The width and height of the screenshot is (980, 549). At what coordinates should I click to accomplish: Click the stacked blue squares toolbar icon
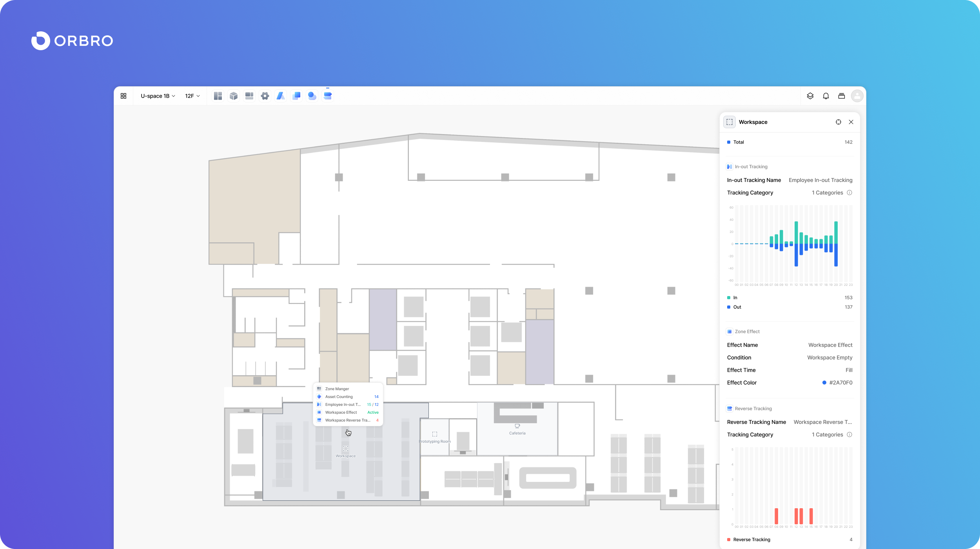pyautogui.click(x=296, y=96)
